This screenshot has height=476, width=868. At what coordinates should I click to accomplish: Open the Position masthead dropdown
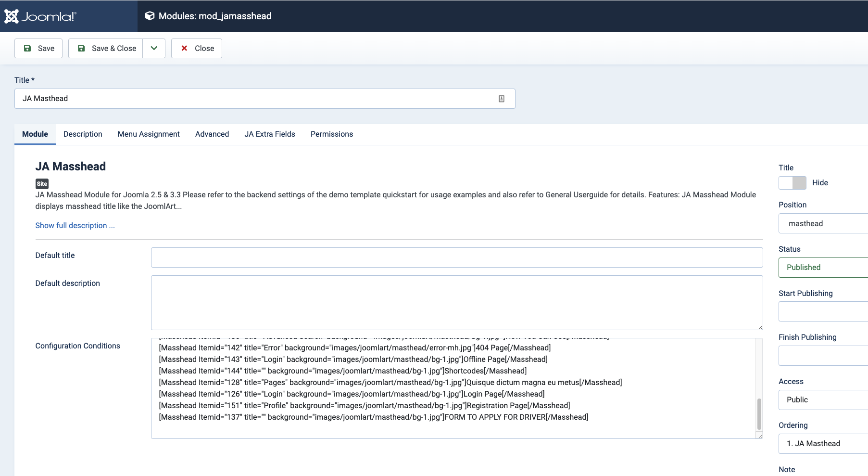(x=823, y=223)
